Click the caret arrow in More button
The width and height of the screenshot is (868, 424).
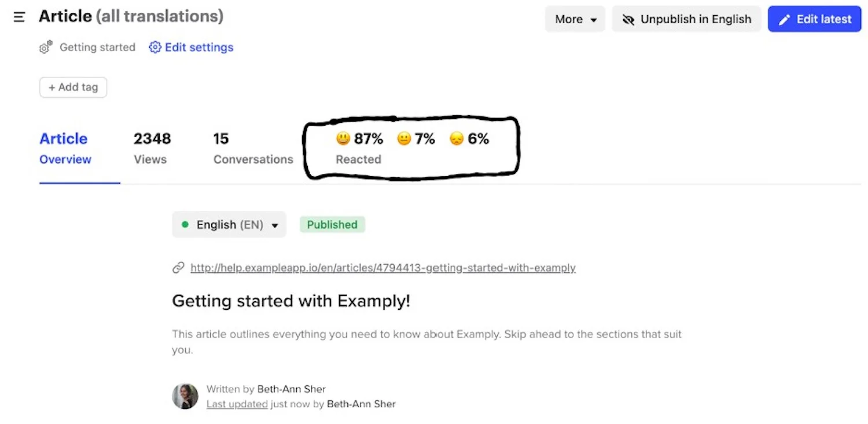(594, 20)
